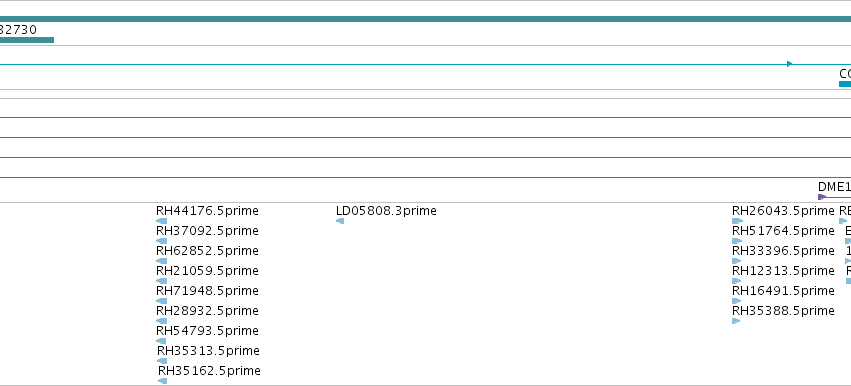Click the RH21059.5prime label
851x386 pixels.
pos(207,271)
